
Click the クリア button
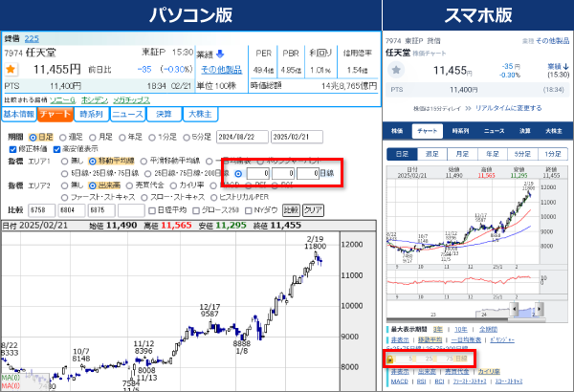coord(313,210)
